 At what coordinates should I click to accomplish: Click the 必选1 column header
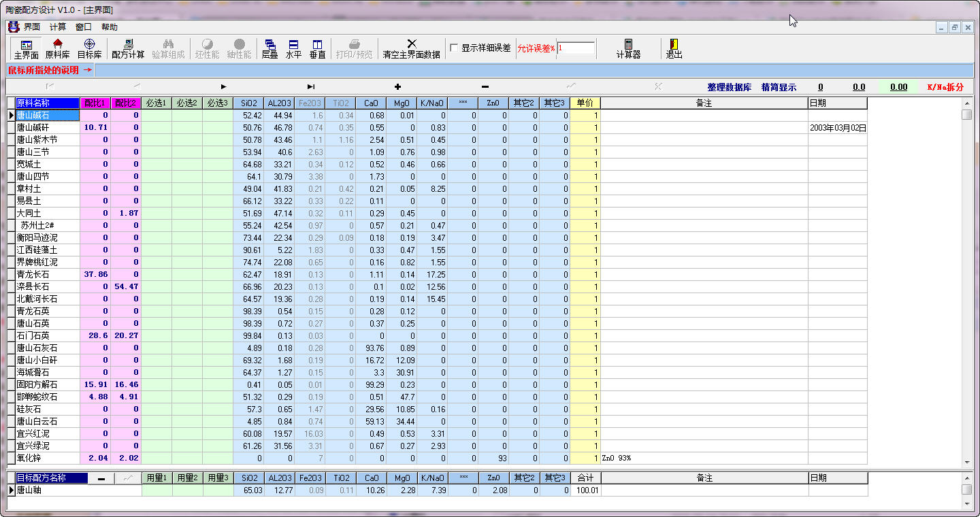click(x=157, y=103)
